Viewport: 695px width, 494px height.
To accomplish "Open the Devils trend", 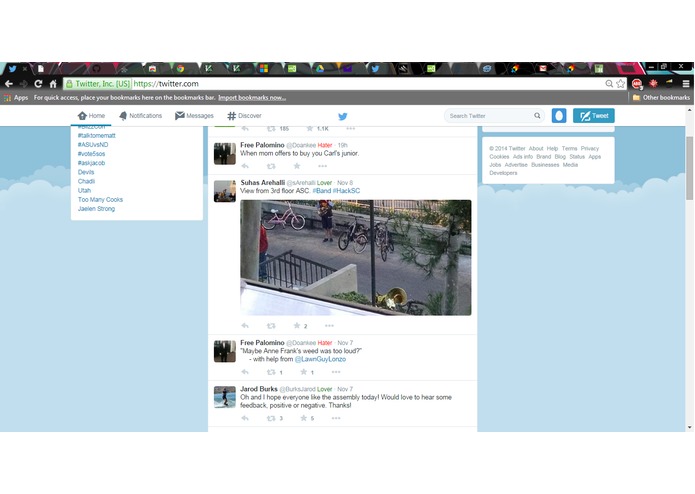I will [86, 172].
